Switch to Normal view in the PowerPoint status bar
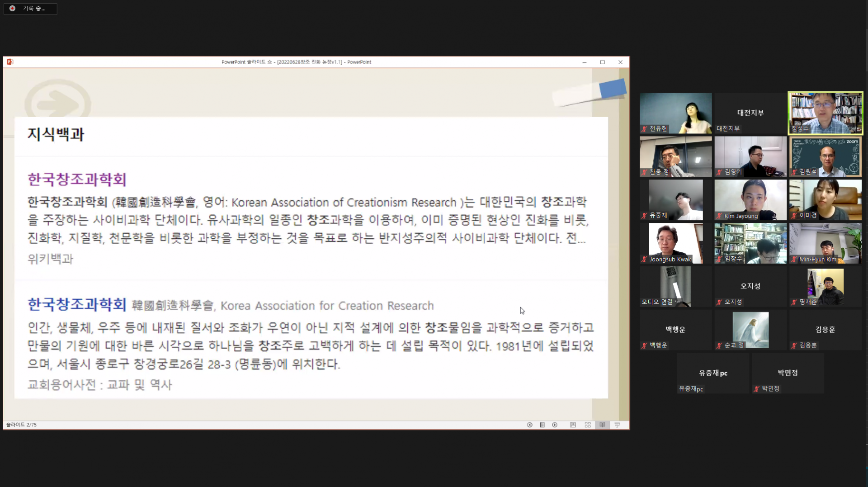 tap(573, 425)
